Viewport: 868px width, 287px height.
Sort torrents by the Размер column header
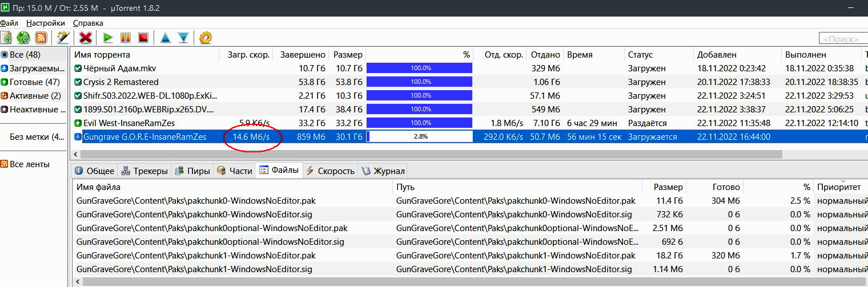[348, 55]
